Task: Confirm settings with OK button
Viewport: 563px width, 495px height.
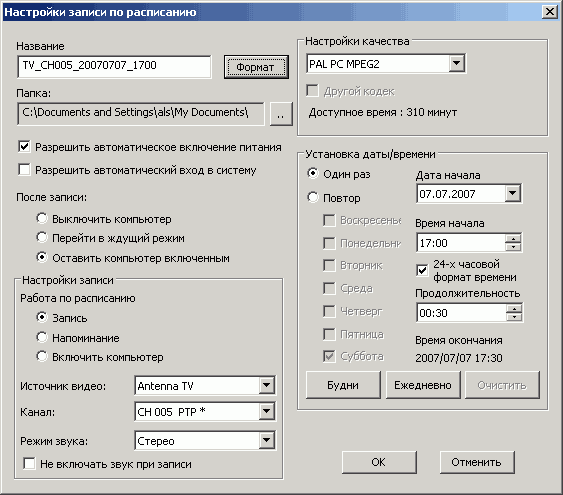Action: click(x=379, y=462)
